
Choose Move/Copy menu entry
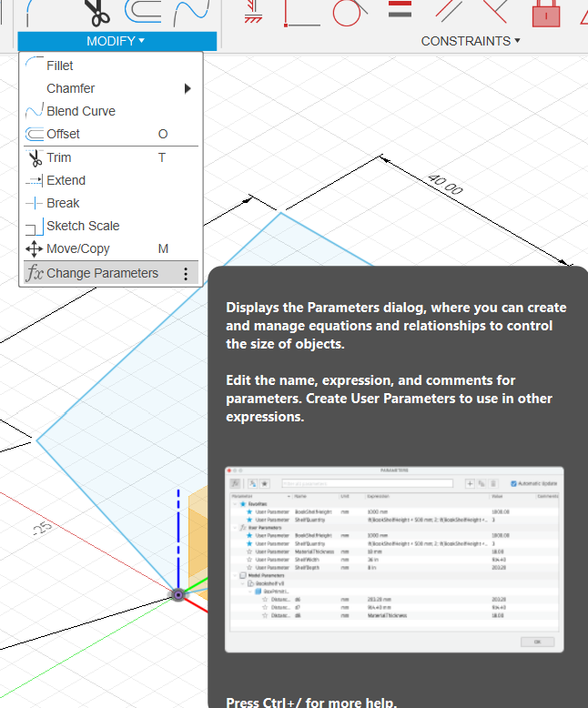coord(111,248)
